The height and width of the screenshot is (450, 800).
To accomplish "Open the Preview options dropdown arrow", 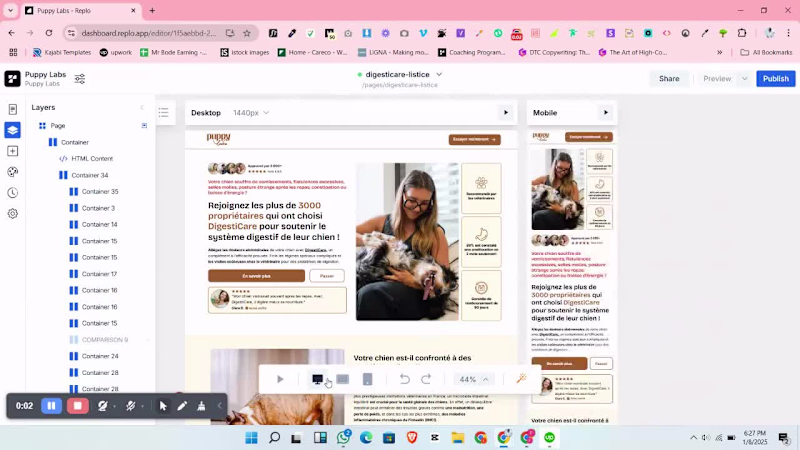I will point(744,79).
